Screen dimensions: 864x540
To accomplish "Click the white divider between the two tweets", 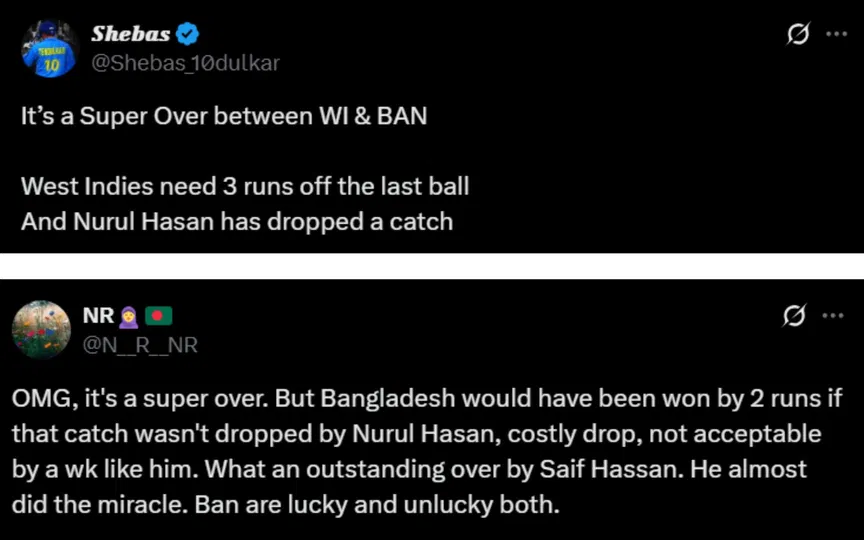I will [x=432, y=266].
